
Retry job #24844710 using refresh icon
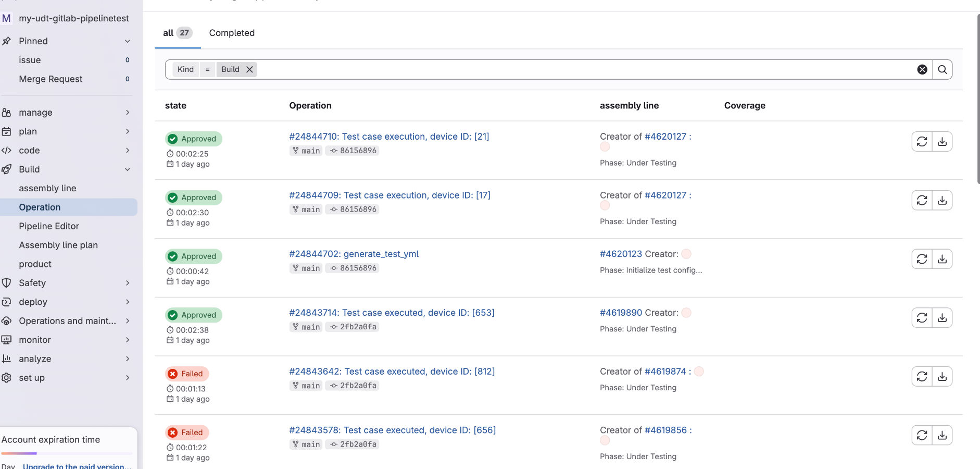pyautogui.click(x=922, y=142)
